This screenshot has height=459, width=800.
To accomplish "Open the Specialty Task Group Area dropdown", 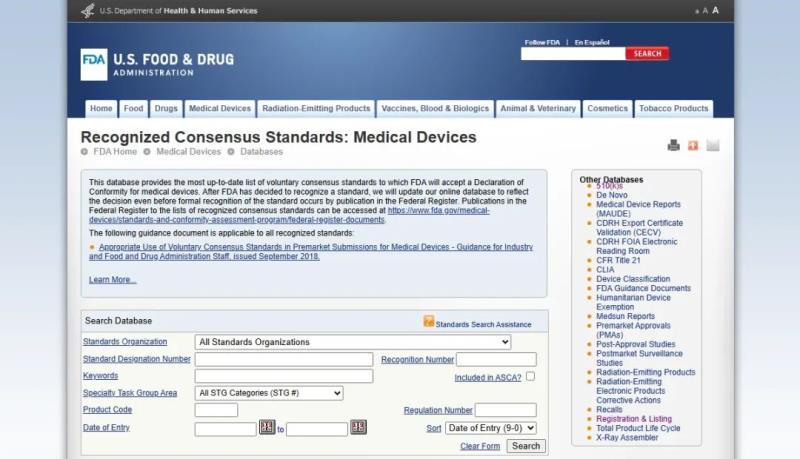I will click(269, 394).
